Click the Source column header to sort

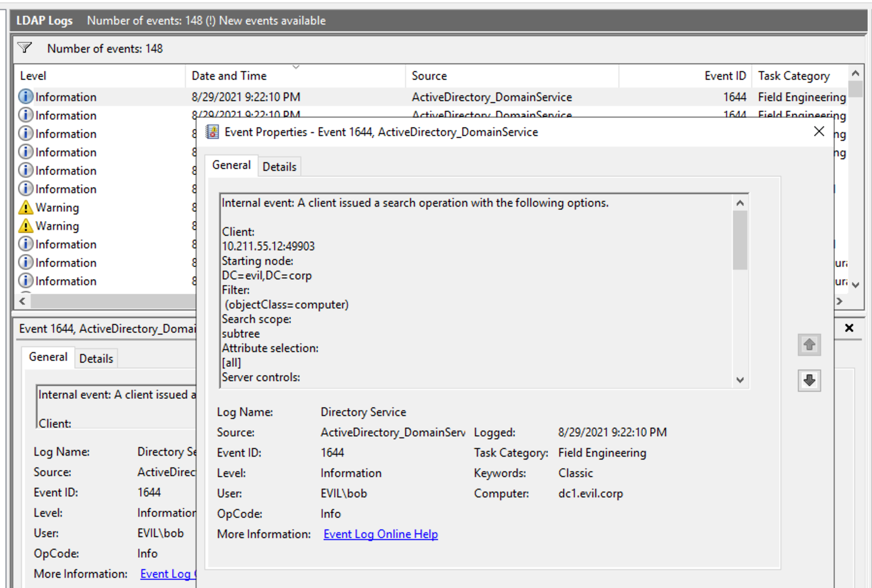[x=429, y=75]
